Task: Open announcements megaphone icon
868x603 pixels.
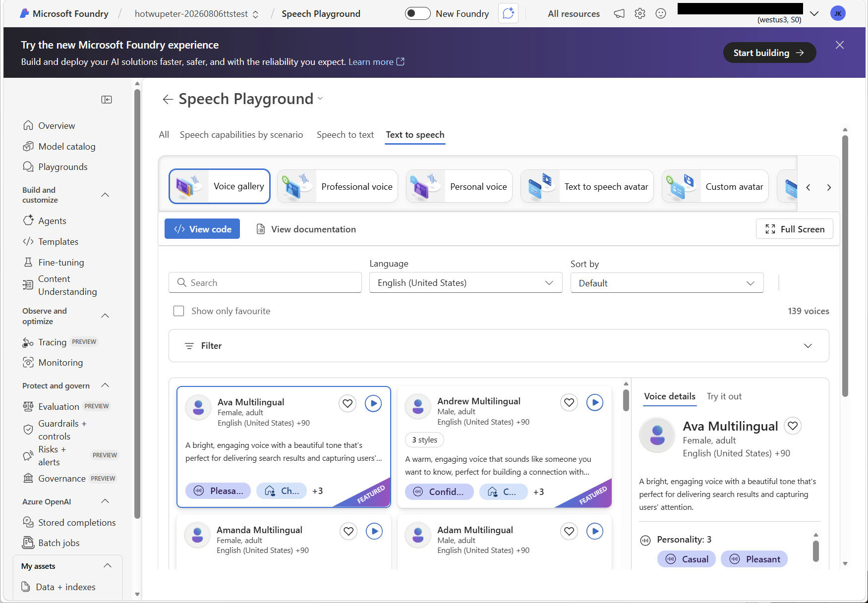Action: [x=619, y=14]
